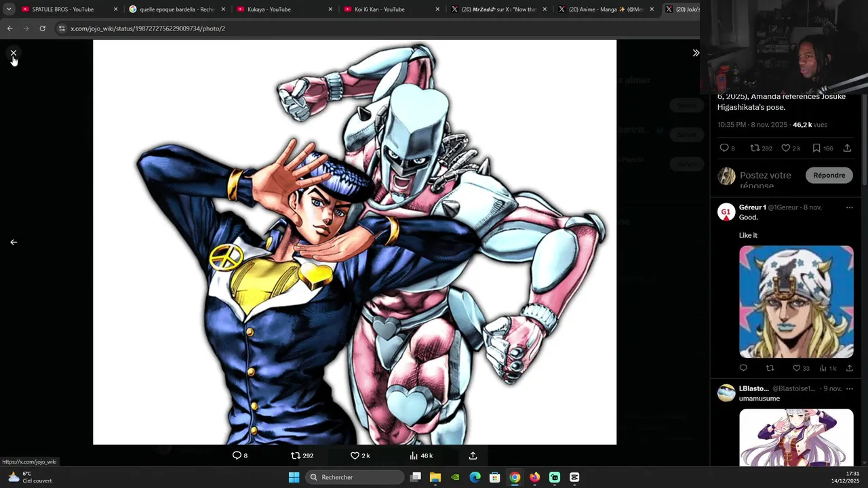868x488 pixels.
Task: Share the photo with viewer bar share icon
Action: tap(473, 455)
